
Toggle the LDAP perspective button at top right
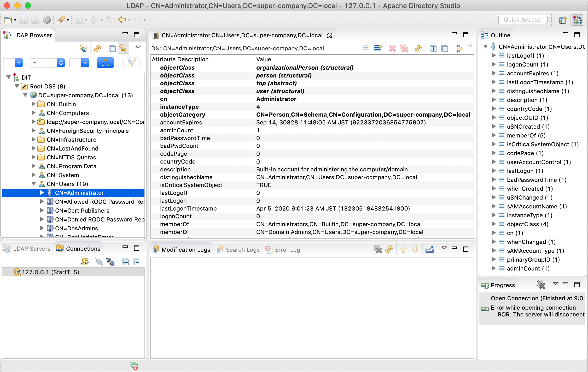(x=578, y=20)
